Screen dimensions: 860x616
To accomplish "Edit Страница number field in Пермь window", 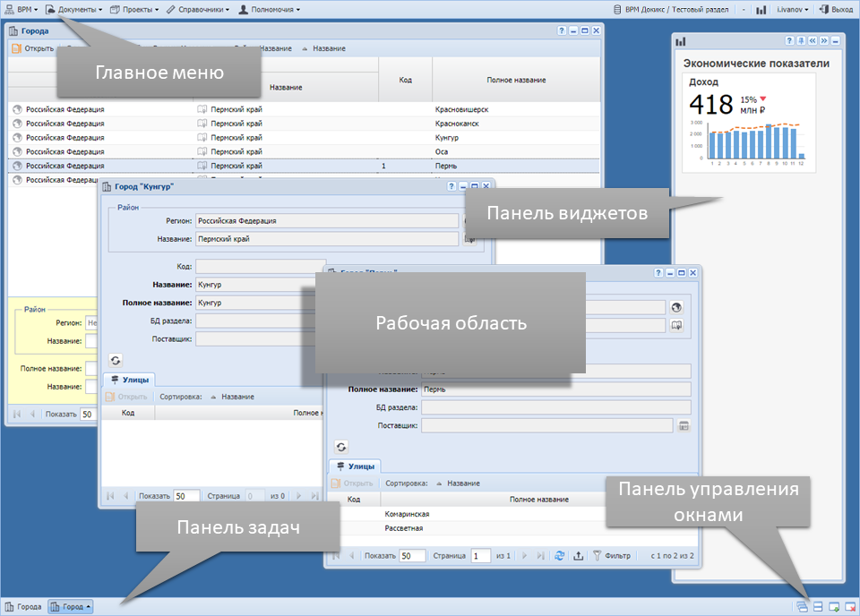I will click(480, 556).
